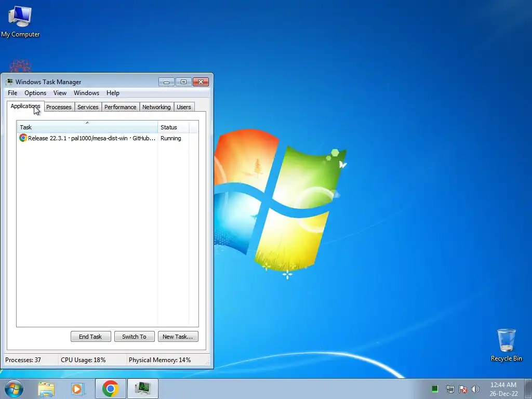Image resolution: width=532 pixels, height=399 pixels.
Task: Click Processes: 37 in status bar
Action: 23,360
